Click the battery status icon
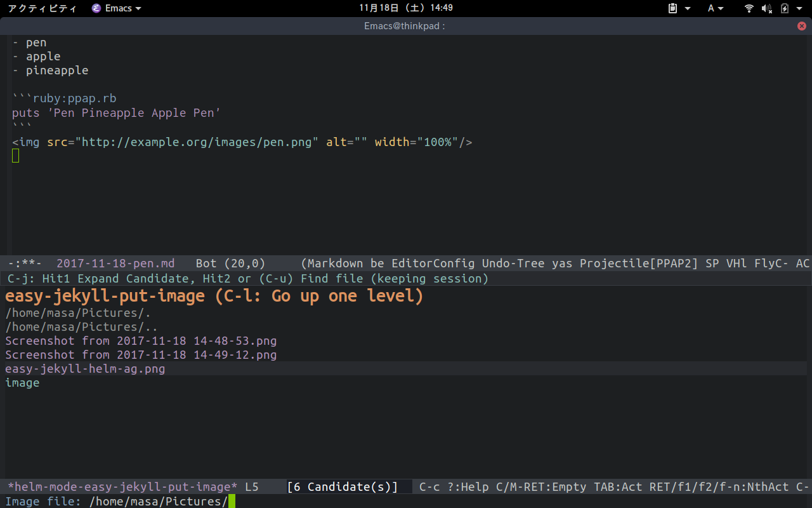The height and width of the screenshot is (508, 812). [x=784, y=8]
